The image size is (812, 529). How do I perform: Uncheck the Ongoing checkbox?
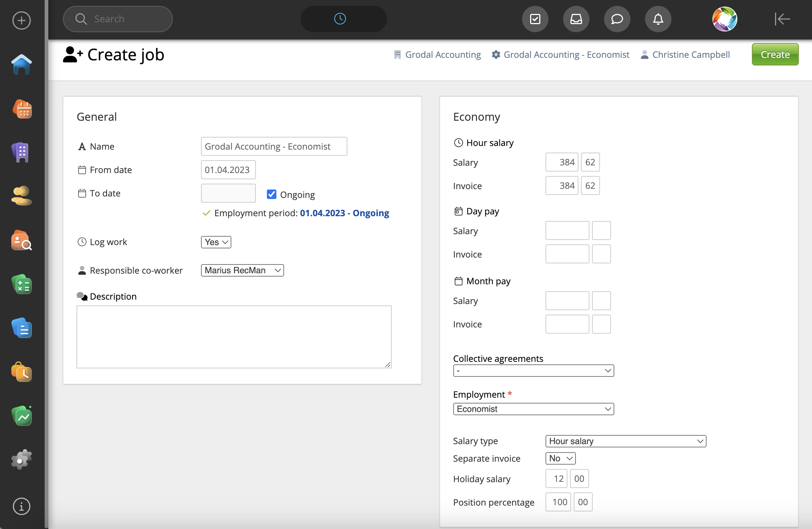click(x=271, y=194)
